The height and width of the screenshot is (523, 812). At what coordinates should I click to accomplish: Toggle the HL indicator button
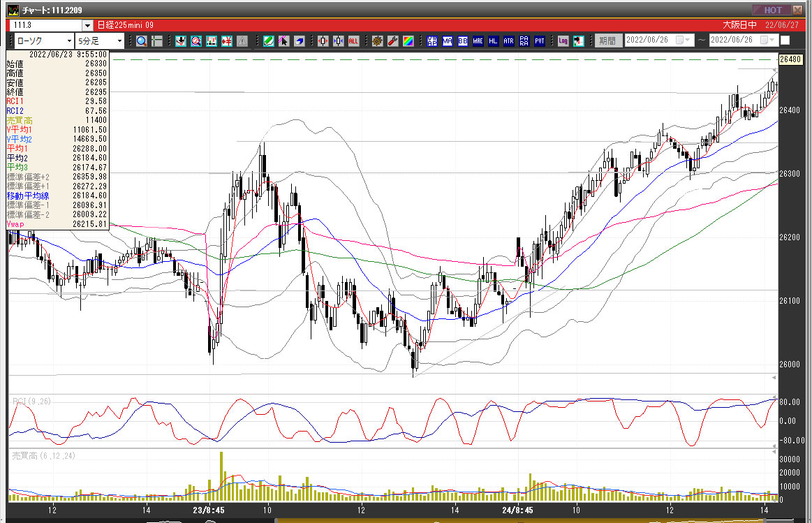[x=493, y=41]
